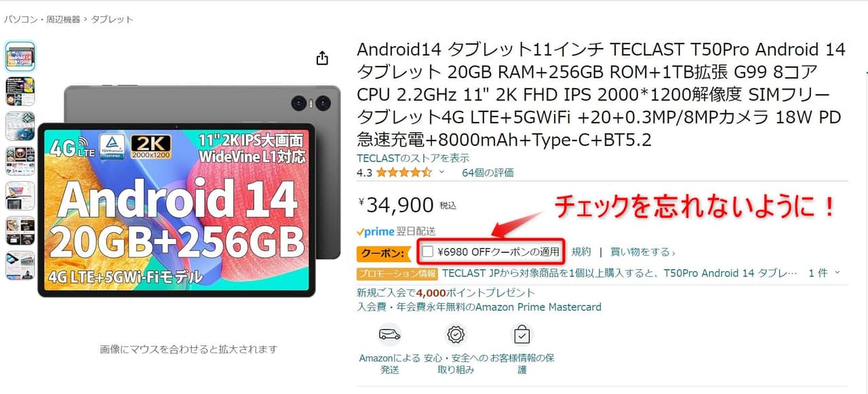Click the main Android 14 tablet image
868x394 pixels.
pyautogui.click(x=189, y=191)
